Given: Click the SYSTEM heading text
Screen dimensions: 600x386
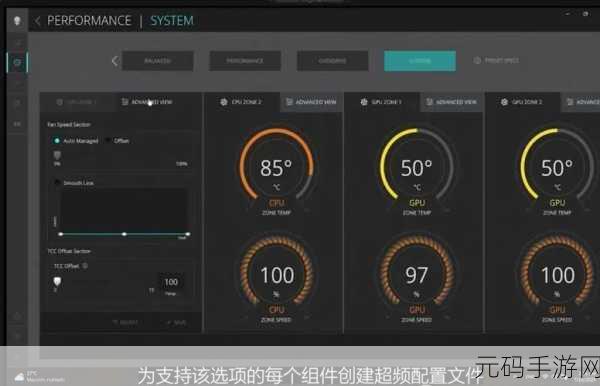Looking at the screenshot, I should [172, 21].
